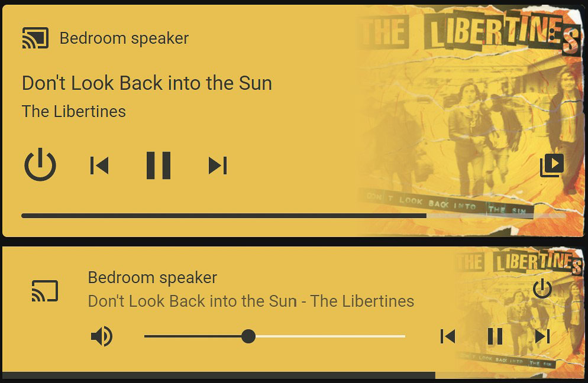This screenshot has height=383, width=588.
Task: Skip to next track in large media card
Action: [x=218, y=165]
